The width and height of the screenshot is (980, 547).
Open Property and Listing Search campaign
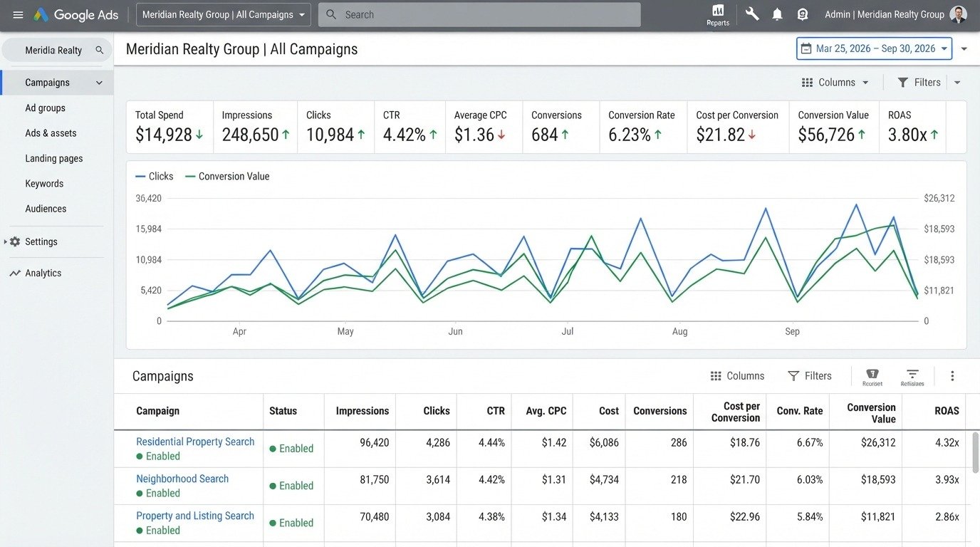pyautogui.click(x=195, y=516)
